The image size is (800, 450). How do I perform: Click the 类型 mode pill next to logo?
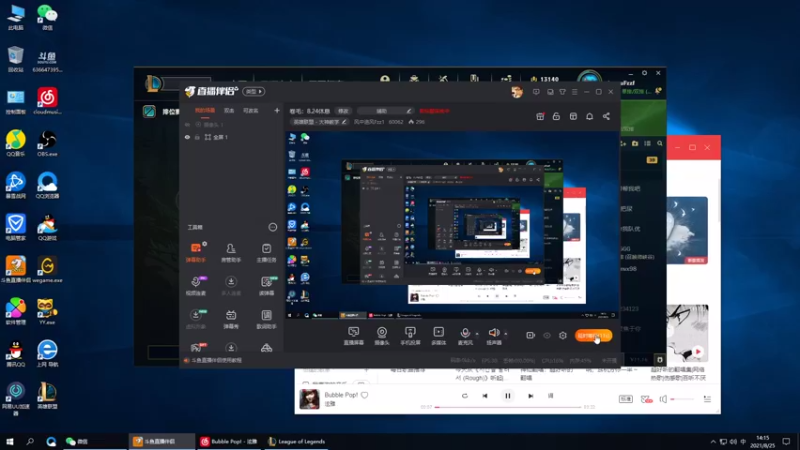(254, 91)
